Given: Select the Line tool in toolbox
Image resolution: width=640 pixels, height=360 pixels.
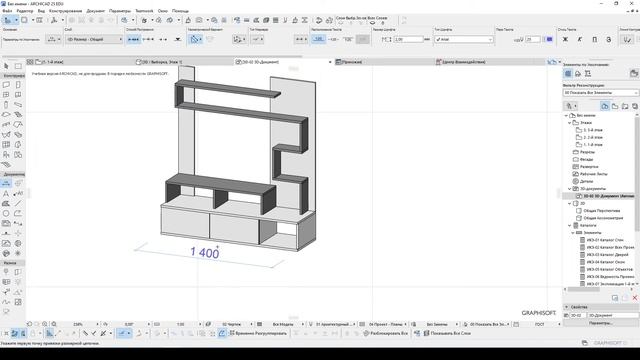Looking at the screenshot, I should pyautogui.click(x=18, y=203).
